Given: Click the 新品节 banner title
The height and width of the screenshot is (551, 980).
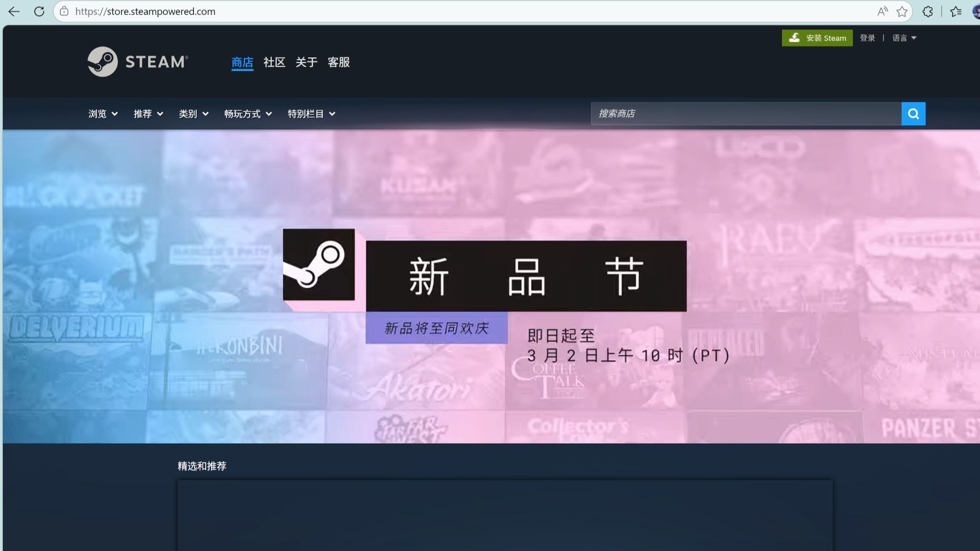Looking at the screenshot, I should (x=526, y=276).
